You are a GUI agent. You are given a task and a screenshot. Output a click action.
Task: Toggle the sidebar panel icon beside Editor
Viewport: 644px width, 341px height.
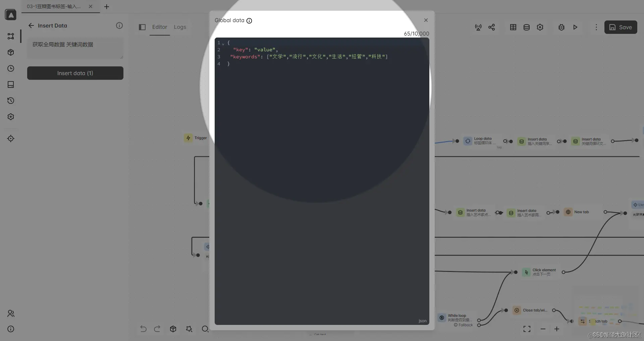pos(142,27)
